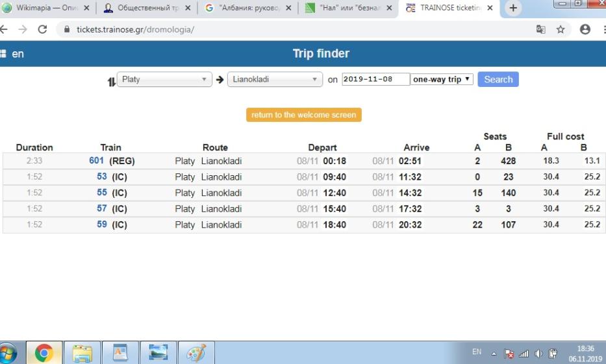Go forward with the browser forward arrow
The width and height of the screenshot is (606, 364).
pyautogui.click(x=23, y=30)
